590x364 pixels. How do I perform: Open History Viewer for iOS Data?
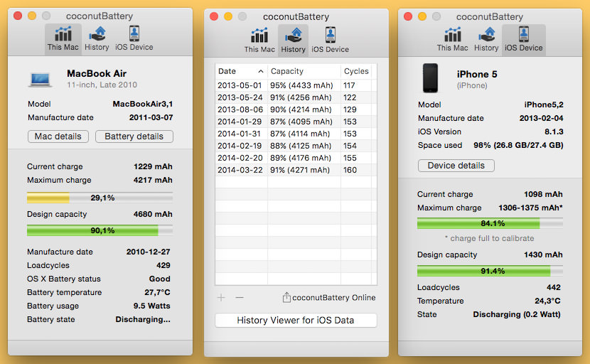[x=296, y=321]
